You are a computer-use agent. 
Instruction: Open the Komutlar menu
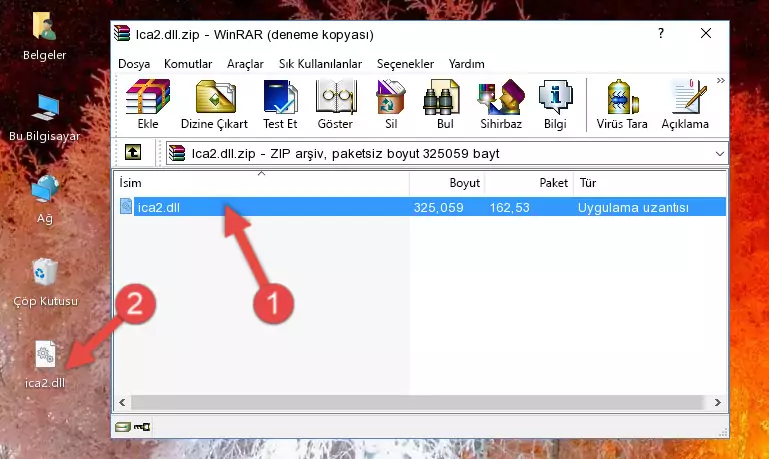point(188,64)
